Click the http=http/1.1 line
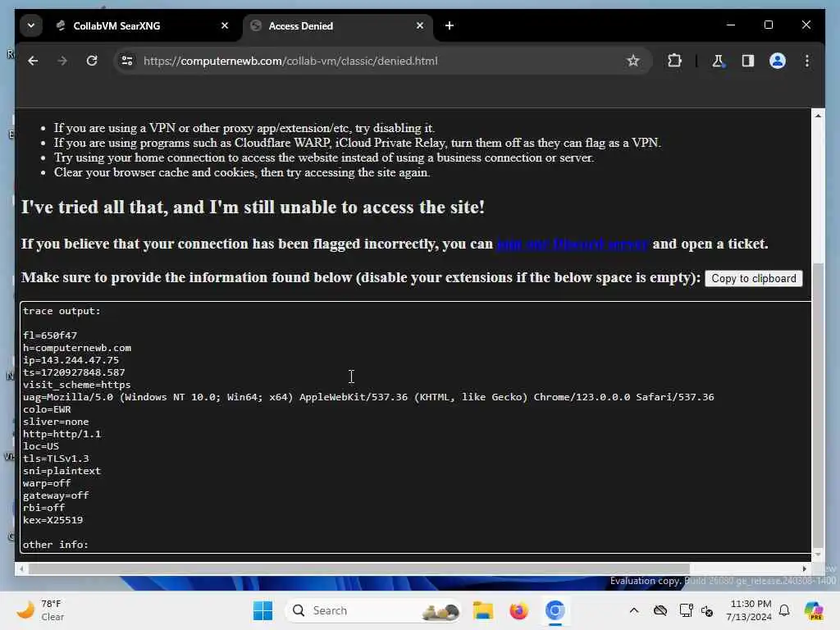The image size is (840, 630). pos(62,434)
